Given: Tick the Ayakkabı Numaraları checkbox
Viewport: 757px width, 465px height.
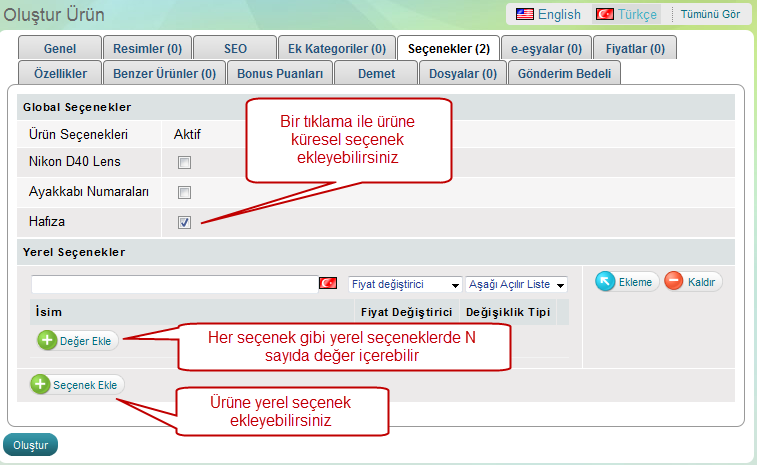Looking at the screenshot, I should pos(184,192).
